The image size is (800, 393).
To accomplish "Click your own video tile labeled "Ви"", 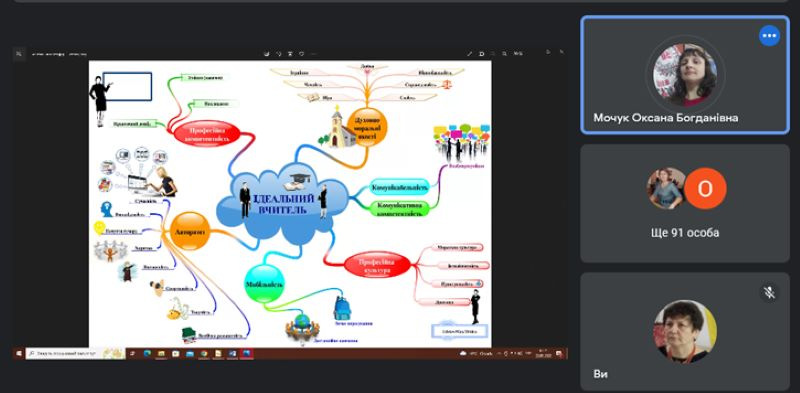I will (685, 331).
